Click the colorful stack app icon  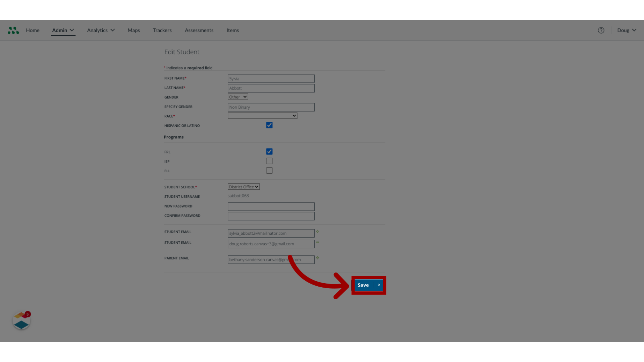[x=21, y=321]
